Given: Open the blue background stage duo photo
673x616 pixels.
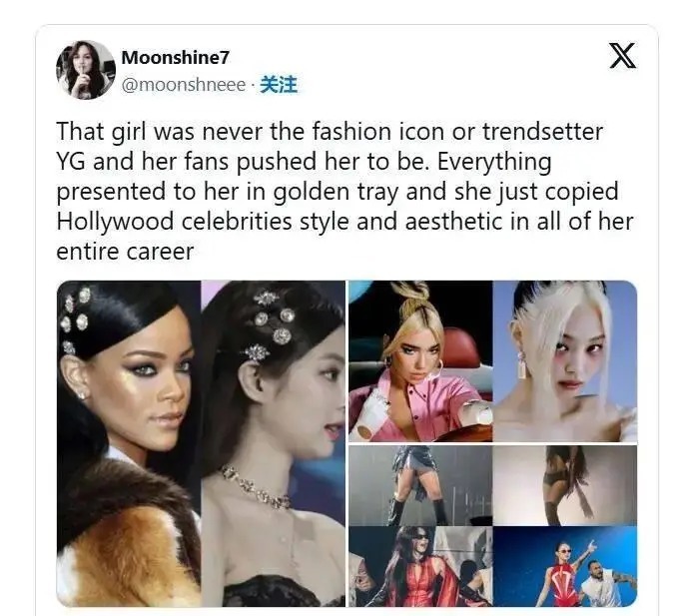Looking at the screenshot, I should pos(565,566).
